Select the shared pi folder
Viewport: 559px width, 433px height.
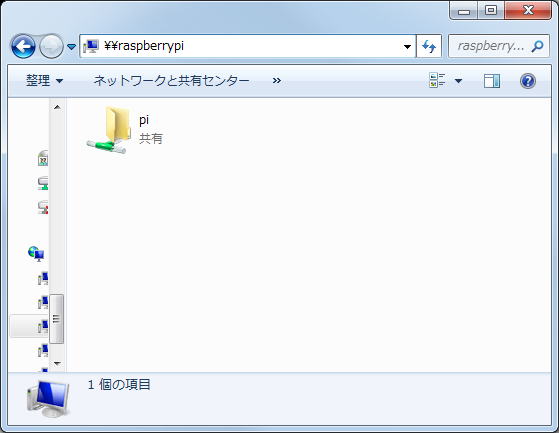(x=125, y=130)
